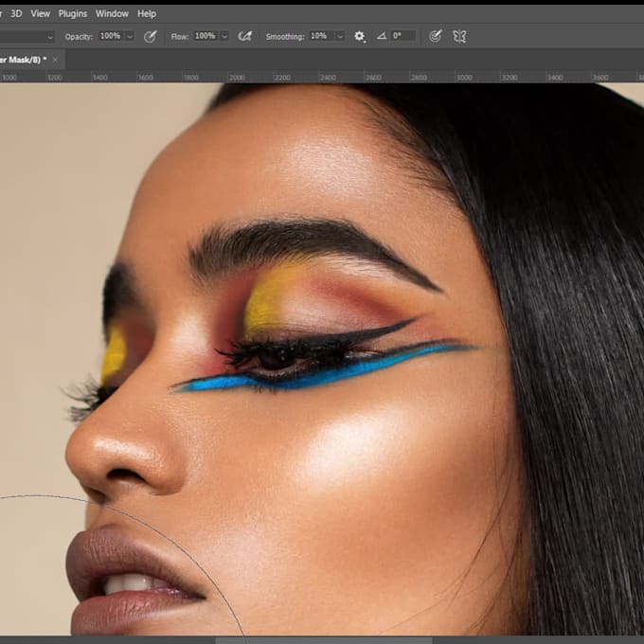This screenshot has width=644, height=644.
Task: Open the Plugins menu
Action: click(x=73, y=14)
